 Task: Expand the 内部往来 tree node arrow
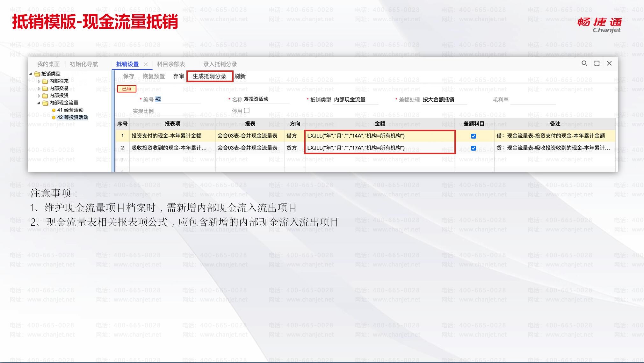click(x=39, y=81)
